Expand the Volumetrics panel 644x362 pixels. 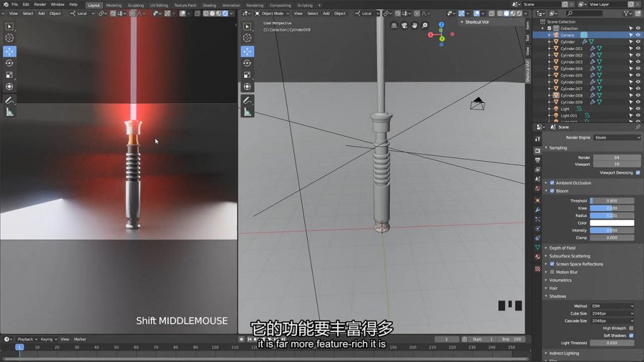point(560,280)
